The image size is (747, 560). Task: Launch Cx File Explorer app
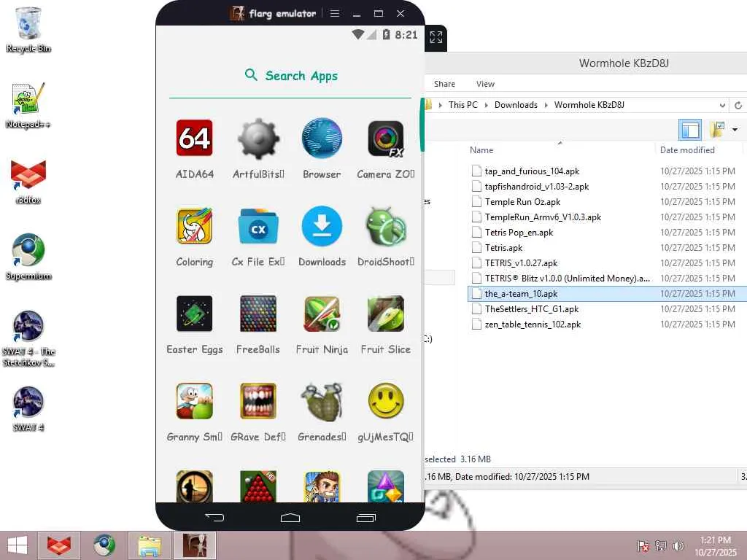coord(258,226)
